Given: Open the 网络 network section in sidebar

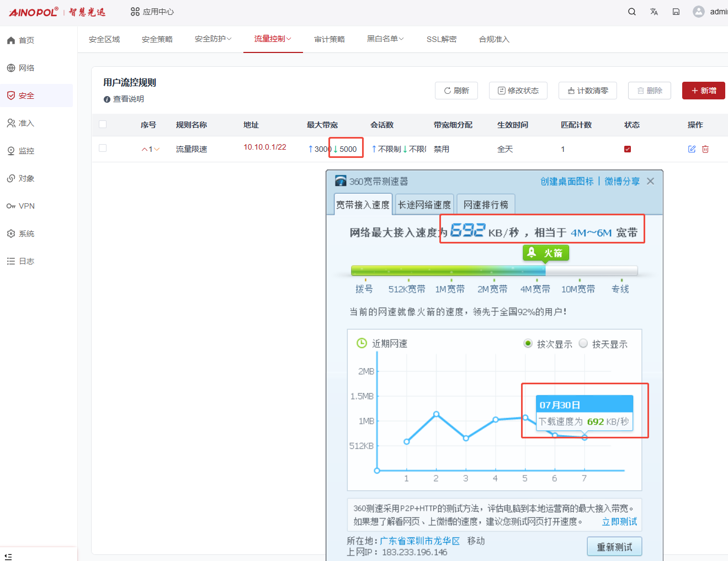Looking at the screenshot, I should point(21,68).
